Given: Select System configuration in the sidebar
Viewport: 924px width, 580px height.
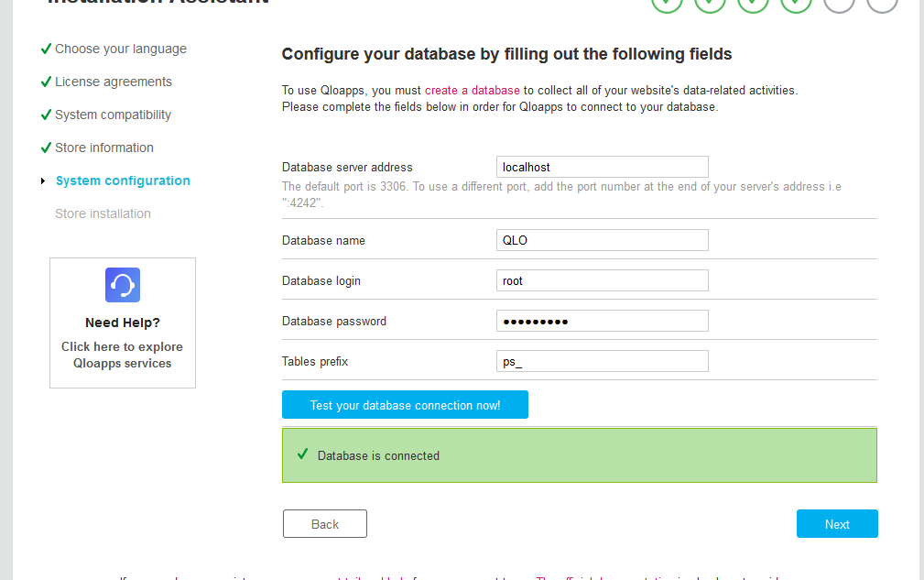Looking at the screenshot, I should (x=123, y=181).
